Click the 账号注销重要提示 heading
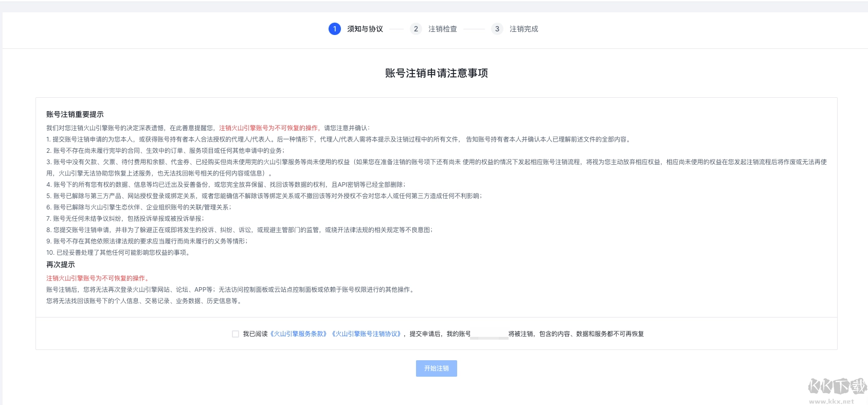This screenshot has width=868, height=405. click(75, 114)
